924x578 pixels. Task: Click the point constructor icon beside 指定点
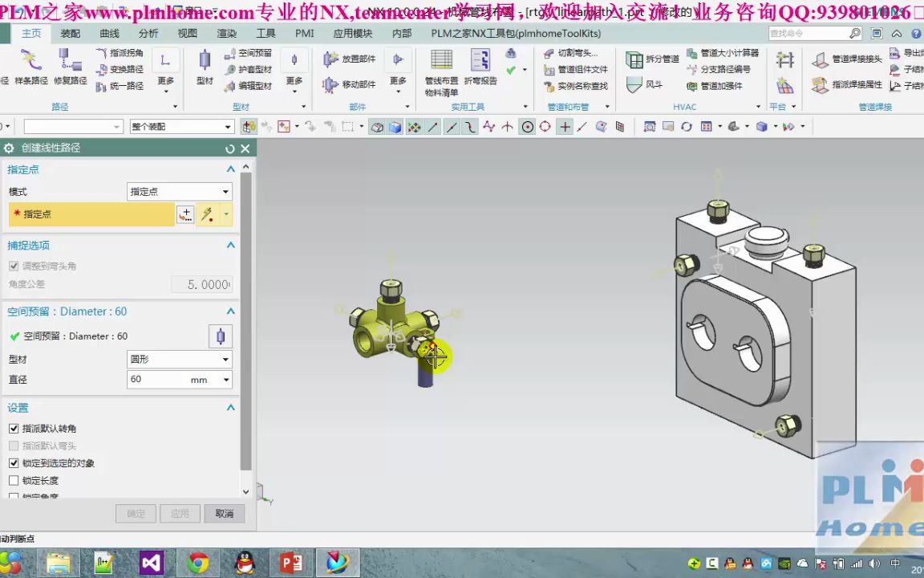point(185,214)
